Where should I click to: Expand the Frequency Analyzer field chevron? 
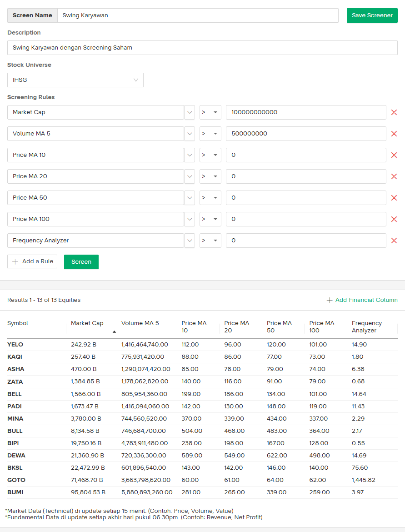(190, 241)
